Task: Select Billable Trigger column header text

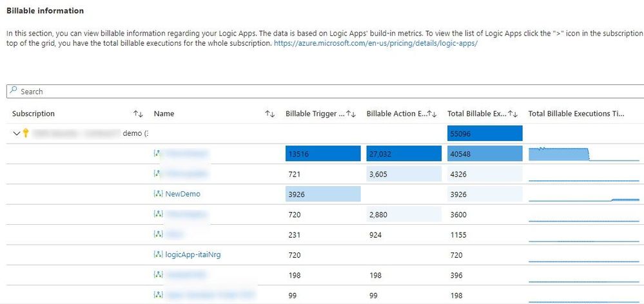Action: click(x=315, y=113)
